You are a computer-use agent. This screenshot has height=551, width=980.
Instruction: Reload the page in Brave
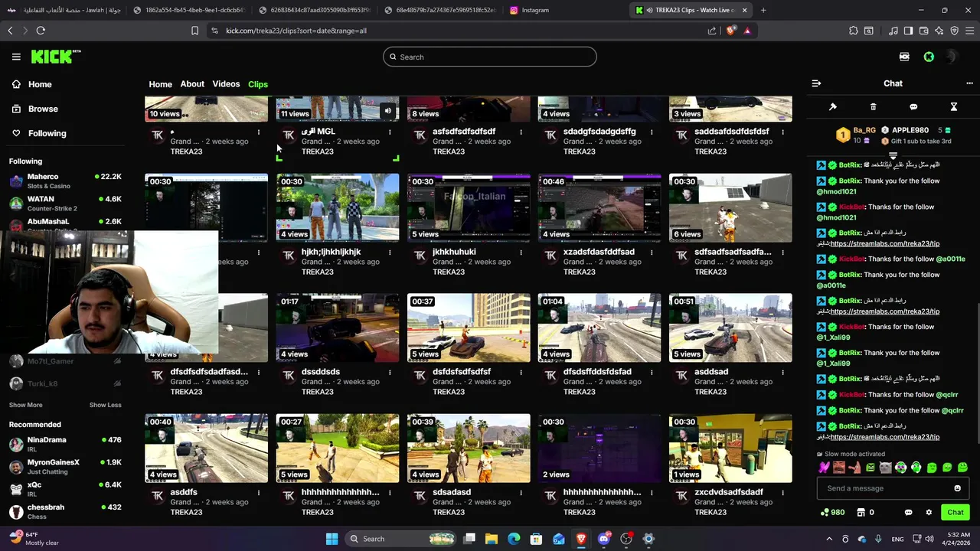(41, 31)
